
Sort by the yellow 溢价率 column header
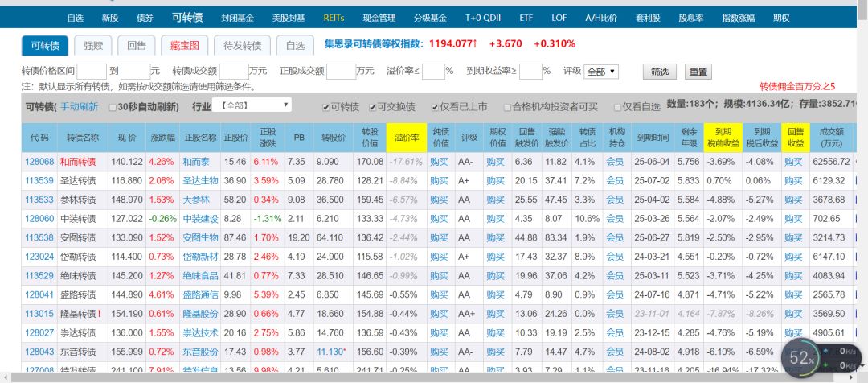pos(407,138)
